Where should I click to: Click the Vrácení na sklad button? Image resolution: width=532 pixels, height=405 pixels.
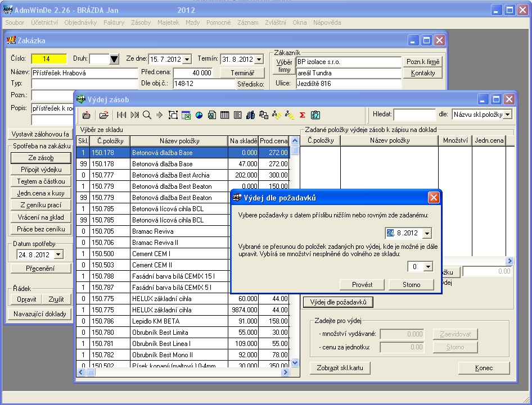coord(41,217)
